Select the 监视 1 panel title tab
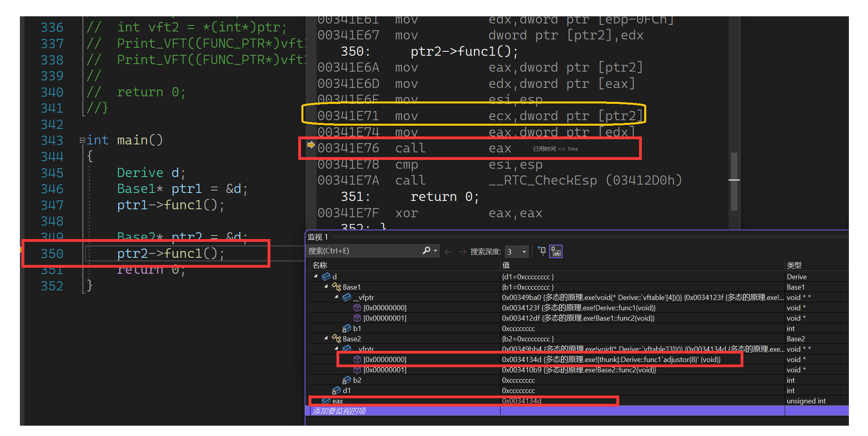The image size is (868, 436). pos(318,237)
